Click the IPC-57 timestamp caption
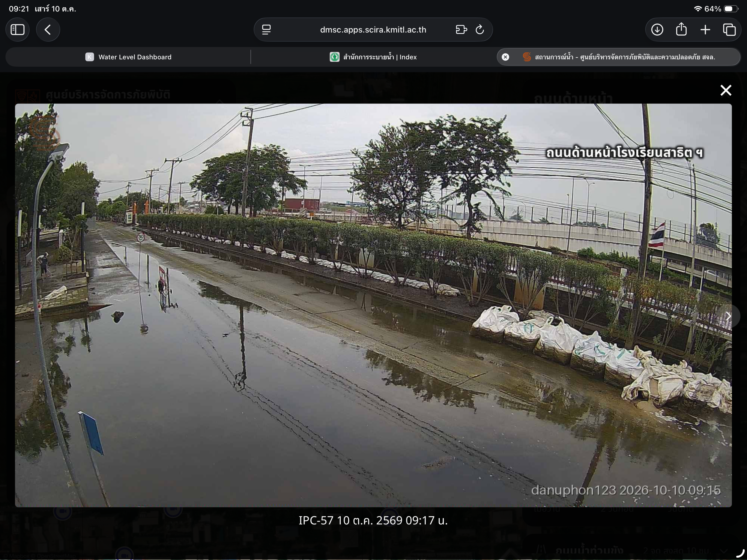This screenshot has width=747, height=560. pos(373,520)
